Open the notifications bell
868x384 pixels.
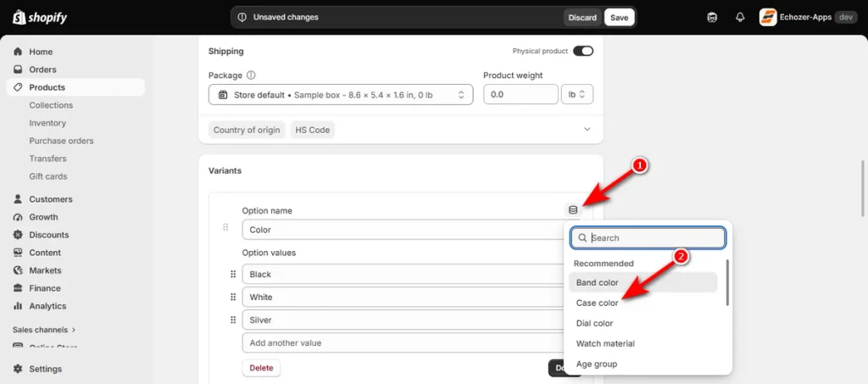click(740, 18)
